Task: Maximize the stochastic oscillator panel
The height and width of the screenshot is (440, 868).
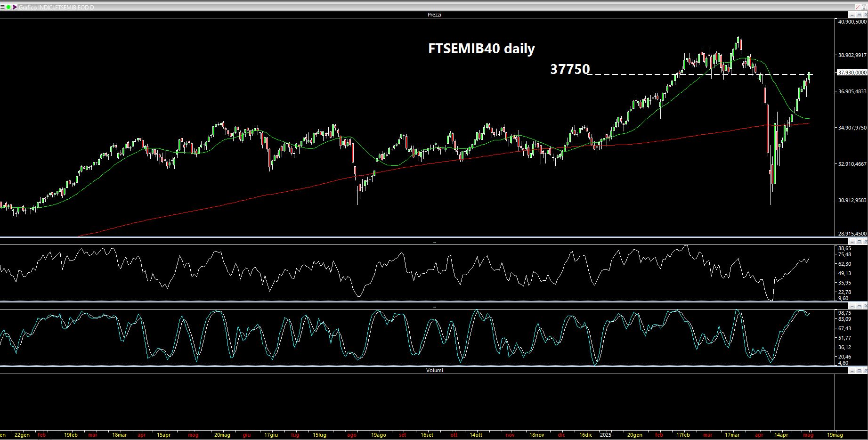Action: click(859, 306)
